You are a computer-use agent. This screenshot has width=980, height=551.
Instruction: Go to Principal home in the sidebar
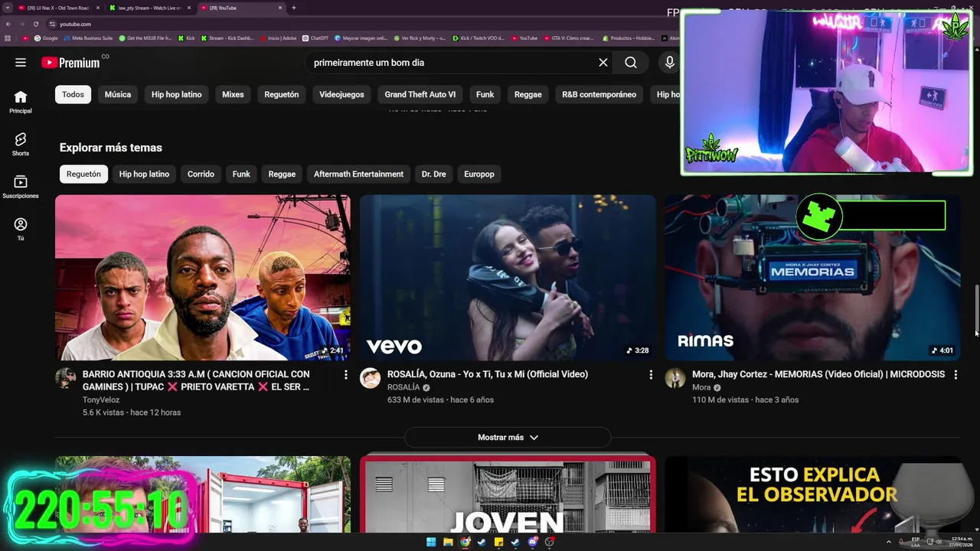pyautogui.click(x=21, y=102)
